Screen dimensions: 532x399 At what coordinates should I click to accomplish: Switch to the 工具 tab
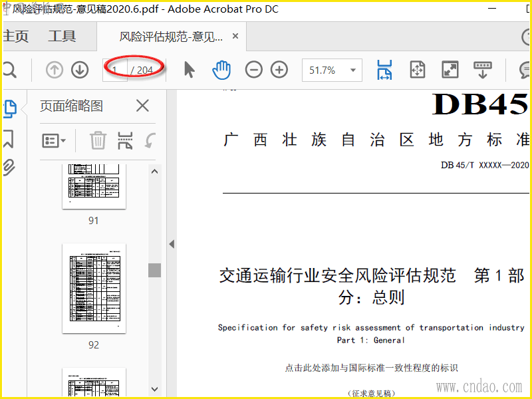(x=62, y=37)
